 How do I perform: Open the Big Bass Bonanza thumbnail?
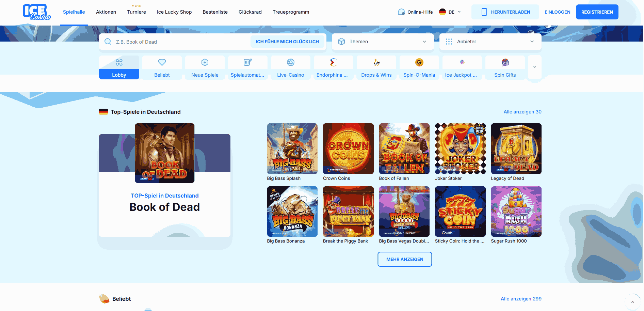click(x=292, y=212)
